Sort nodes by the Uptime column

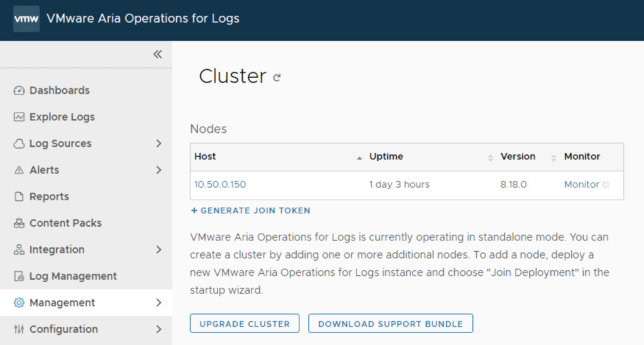tap(386, 157)
